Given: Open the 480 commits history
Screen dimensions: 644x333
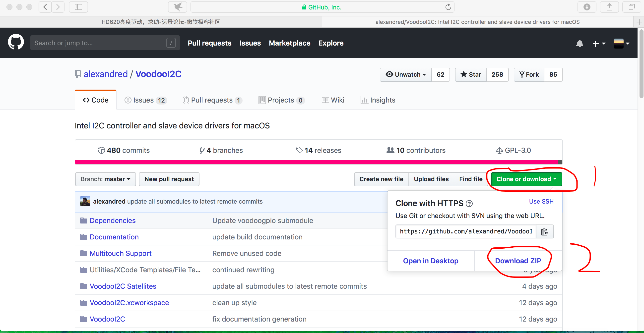Looking at the screenshot, I should tap(124, 150).
